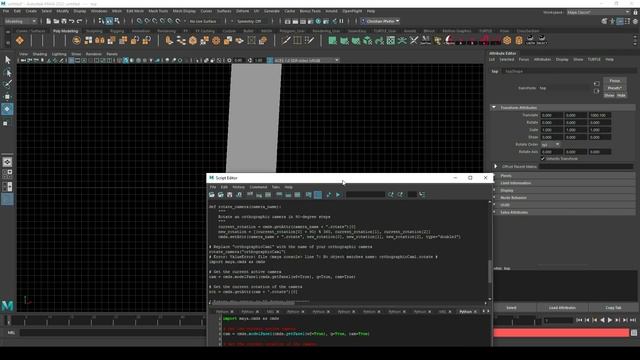The height and width of the screenshot is (360, 640).
Task: Pick the Lasso Select tool
Action: (x=7, y=73)
